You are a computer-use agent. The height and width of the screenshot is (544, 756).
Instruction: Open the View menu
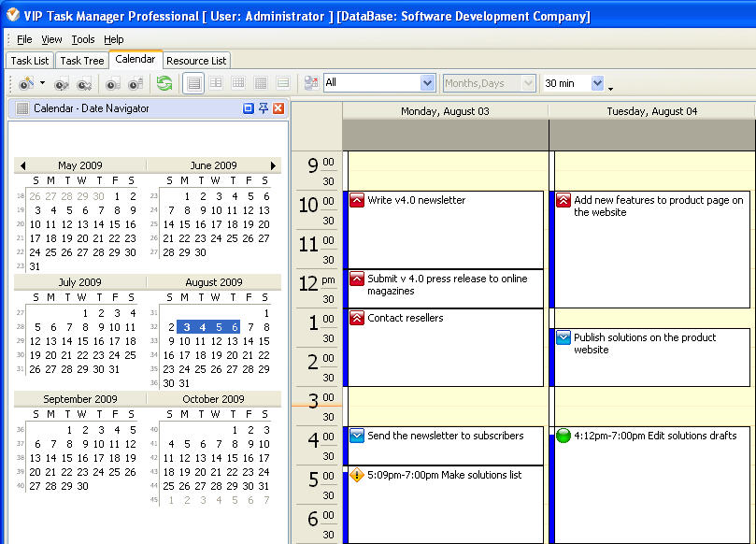51,39
